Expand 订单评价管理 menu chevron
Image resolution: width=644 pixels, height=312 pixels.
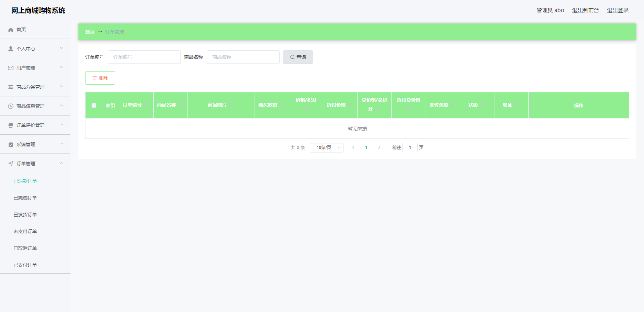tap(62, 125)
